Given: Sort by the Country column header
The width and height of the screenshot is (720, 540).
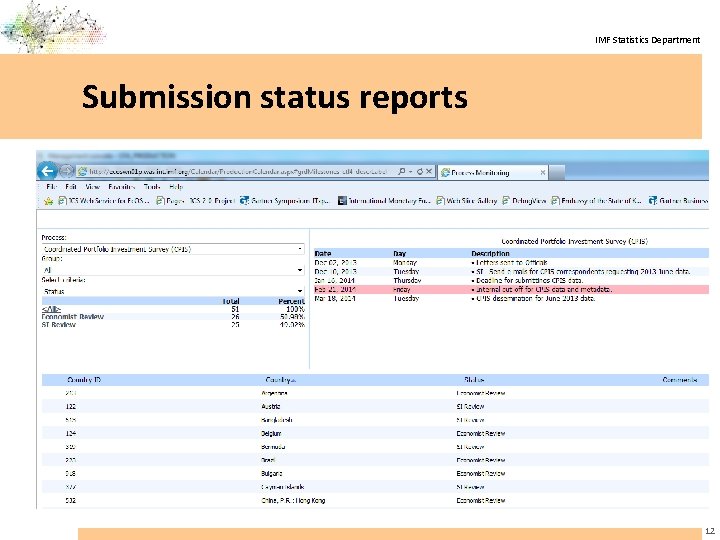Looking at the screenshot, I should tap(281, 380).
